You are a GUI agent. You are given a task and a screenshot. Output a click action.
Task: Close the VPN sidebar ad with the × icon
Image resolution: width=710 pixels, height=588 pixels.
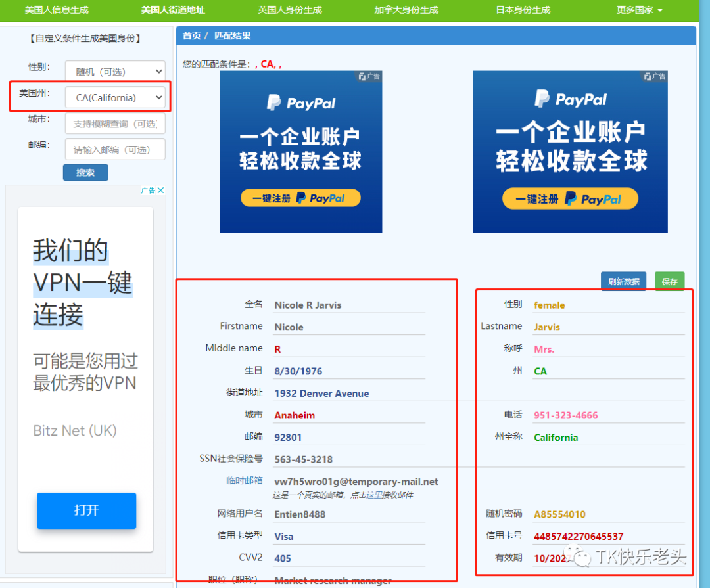pos(161,190)
